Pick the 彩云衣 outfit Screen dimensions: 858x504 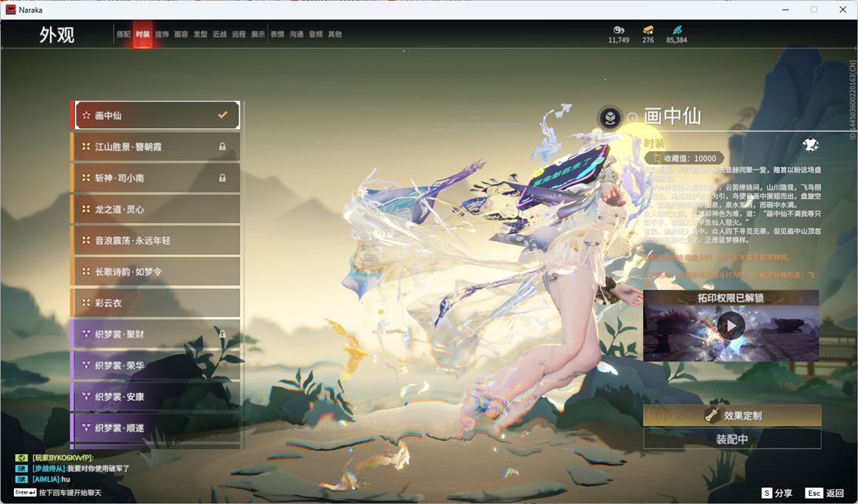point(157,302)
